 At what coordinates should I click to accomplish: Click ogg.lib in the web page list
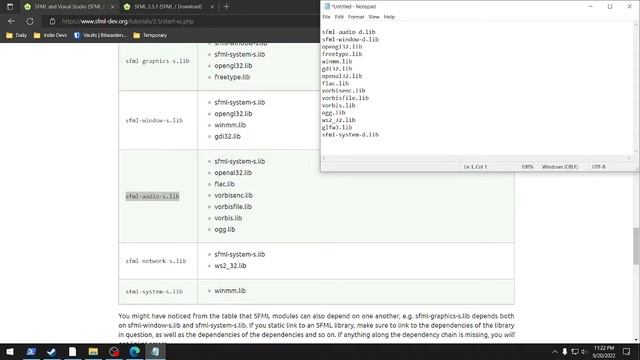pos(225,229)
